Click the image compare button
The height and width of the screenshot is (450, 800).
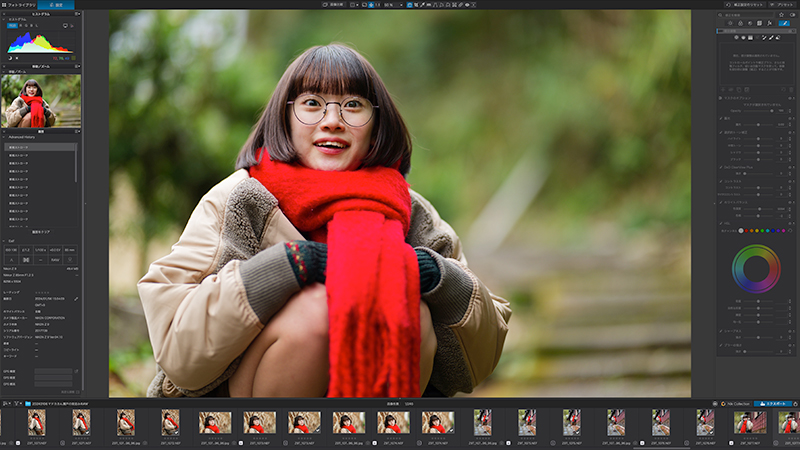(x=333, y=5)
